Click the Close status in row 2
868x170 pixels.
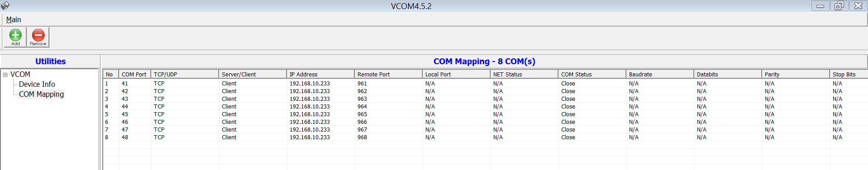(568, 91)
